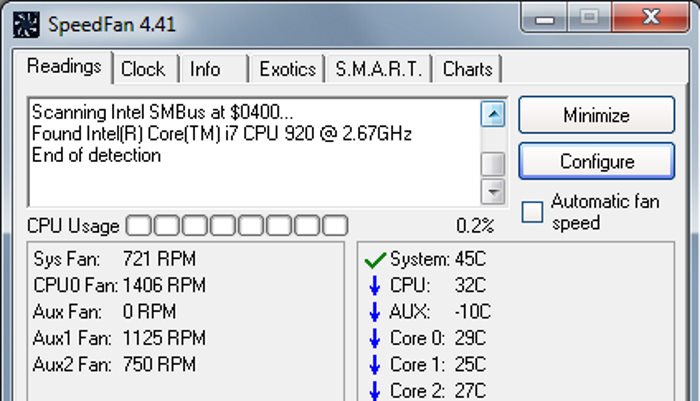The height and width of the screenshot is (401, 700).
Task: Click the SpeedFan app icon in title bar
Action: pyautogui.click(x=26, y=24)
